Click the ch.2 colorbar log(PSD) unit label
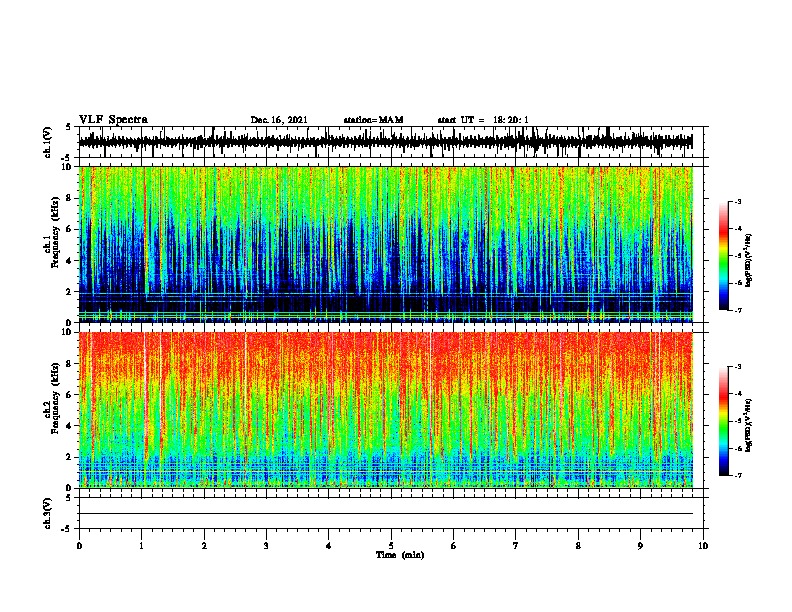This screenshot has width=792, height=612. click(749, 426)
